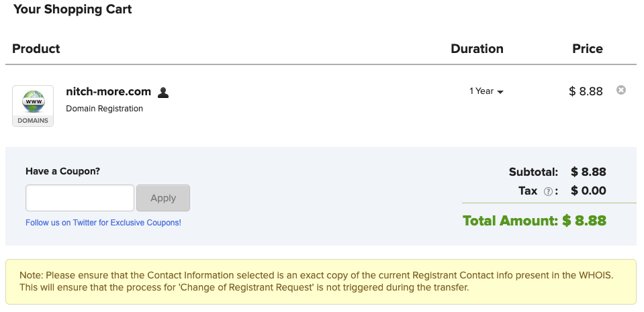Screen dimensions: 644x312
Task: Focus the coupon code input field
Action: point(80,198)
